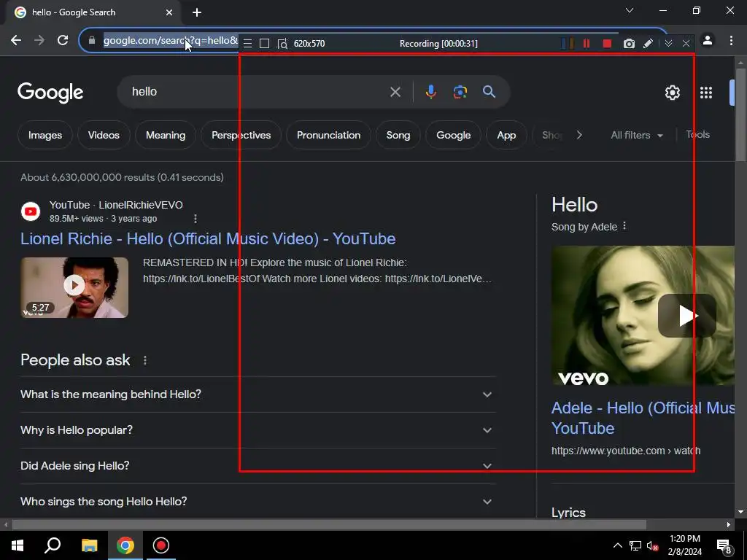Open search Tools

pos(698,135)
